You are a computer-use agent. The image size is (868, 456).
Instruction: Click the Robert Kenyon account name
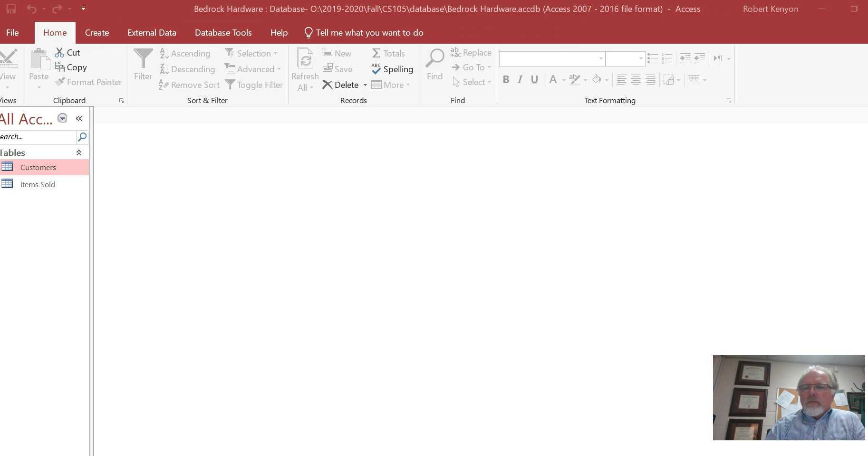(x=771, y=9)
